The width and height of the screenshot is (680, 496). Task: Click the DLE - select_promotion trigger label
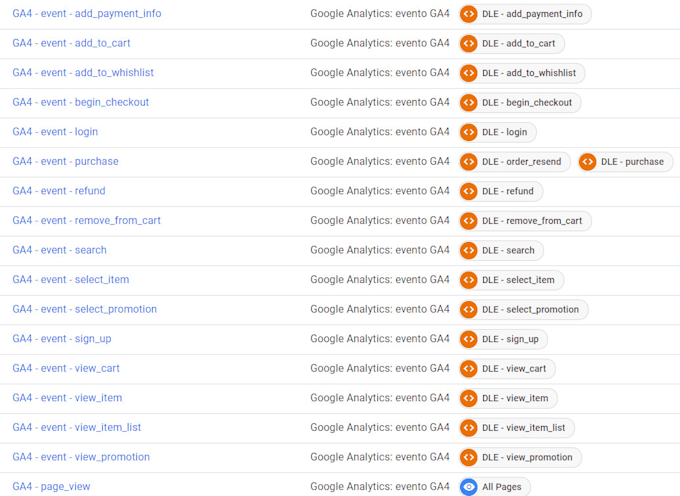530,309
